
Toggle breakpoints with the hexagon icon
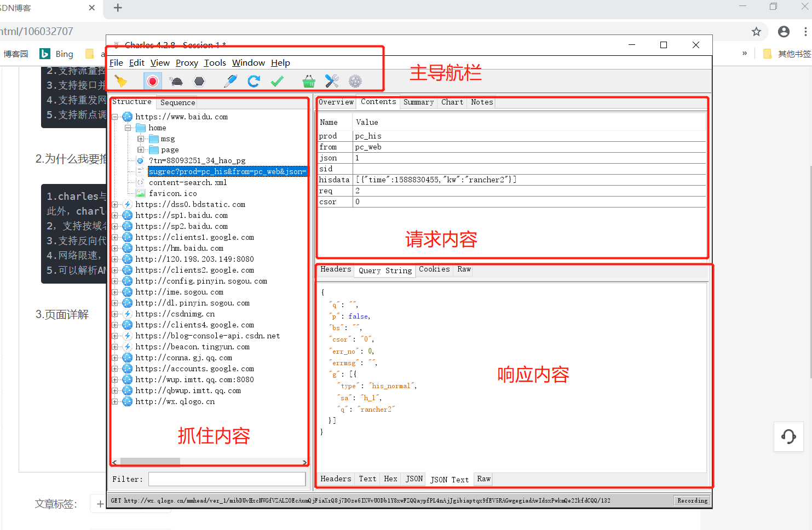point(199,80)
